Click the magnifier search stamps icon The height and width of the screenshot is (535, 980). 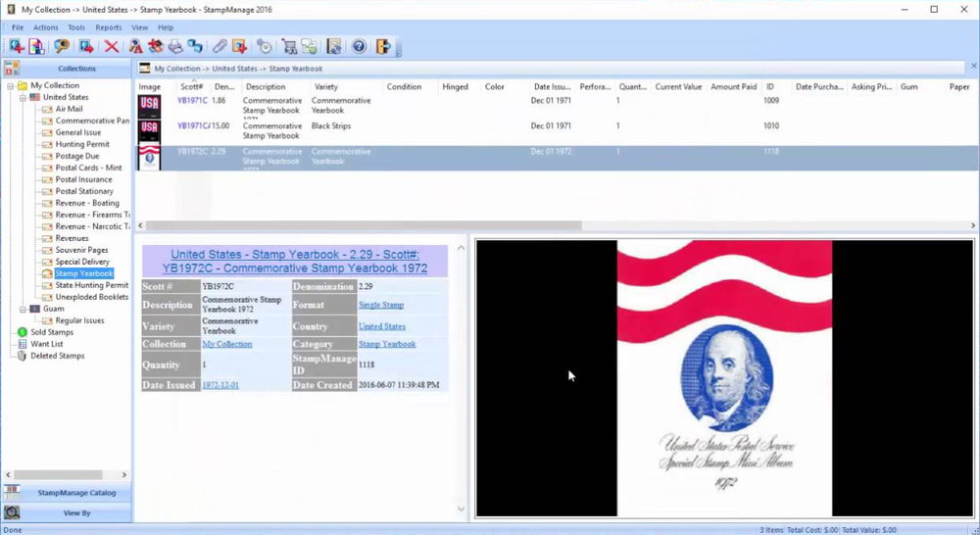pyautogui.click(x=61, y=46)
